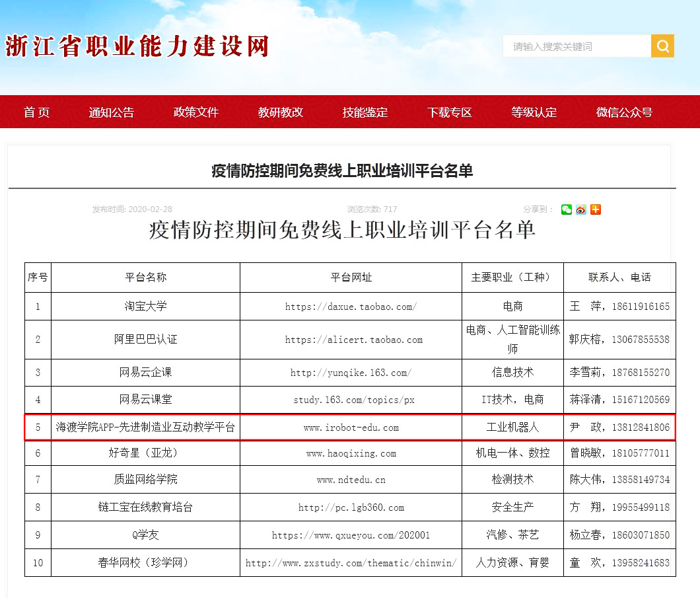Select the 质监网络学院 platform name cell

tap(145, 479)
